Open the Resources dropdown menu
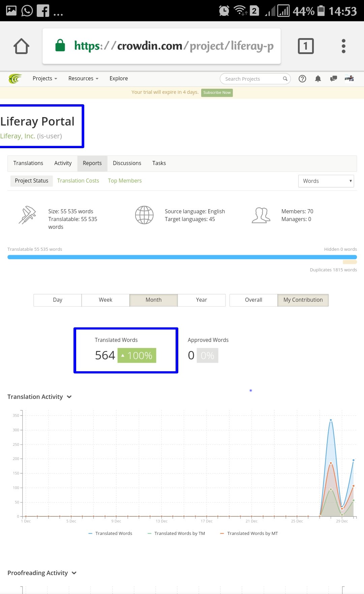Screen dimensions: 364x594 83,78
